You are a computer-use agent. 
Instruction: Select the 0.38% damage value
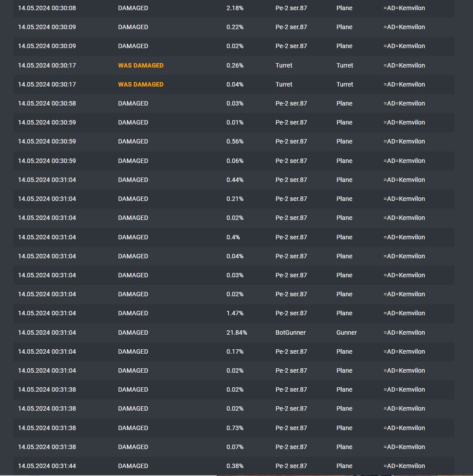(235, 466)
